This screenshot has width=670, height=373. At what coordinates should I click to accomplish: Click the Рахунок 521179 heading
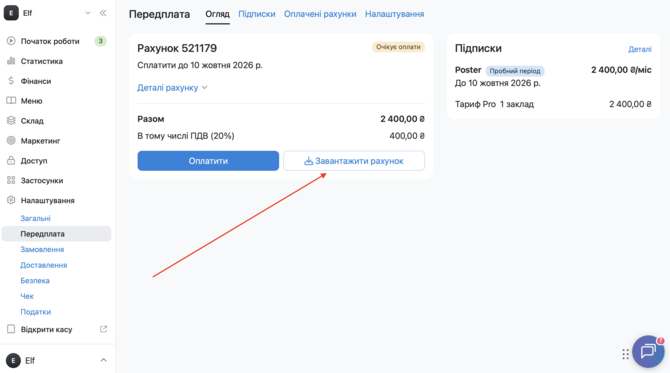tap(177, 48)
